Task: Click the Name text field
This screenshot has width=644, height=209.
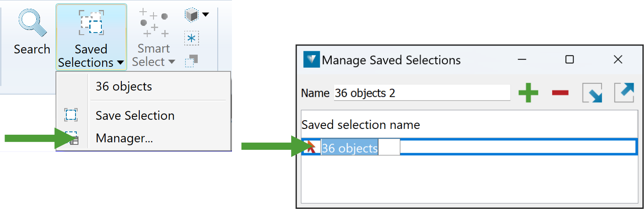Action: click(x=421, y=93)
